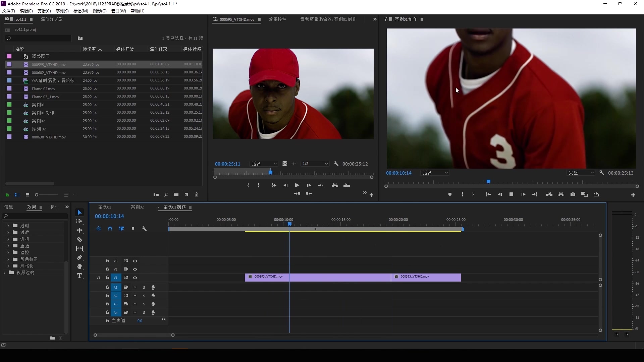Toggle timeline Snap magnet icon
644x362 pixels.
[110, 229]
